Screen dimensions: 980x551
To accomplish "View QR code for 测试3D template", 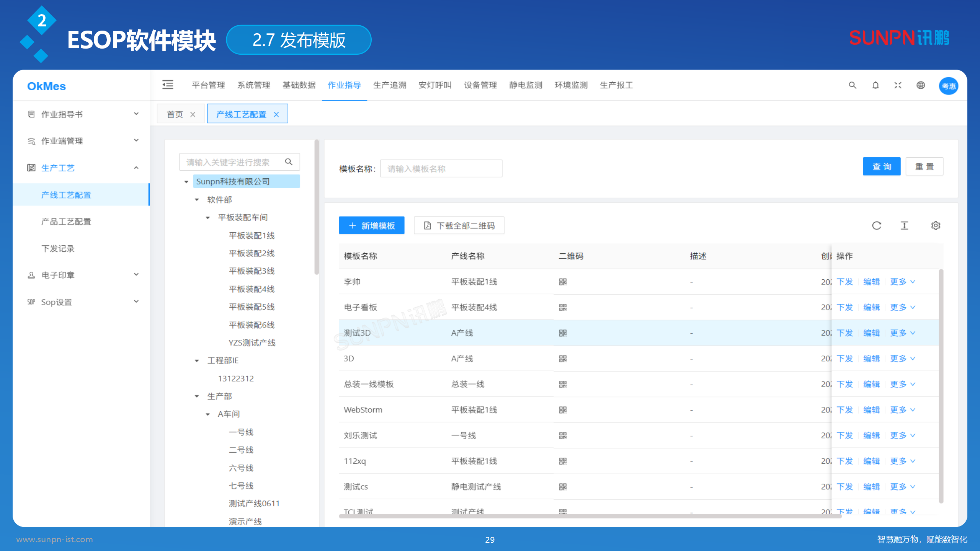I will pyautogui.click(x=562, y=333).
